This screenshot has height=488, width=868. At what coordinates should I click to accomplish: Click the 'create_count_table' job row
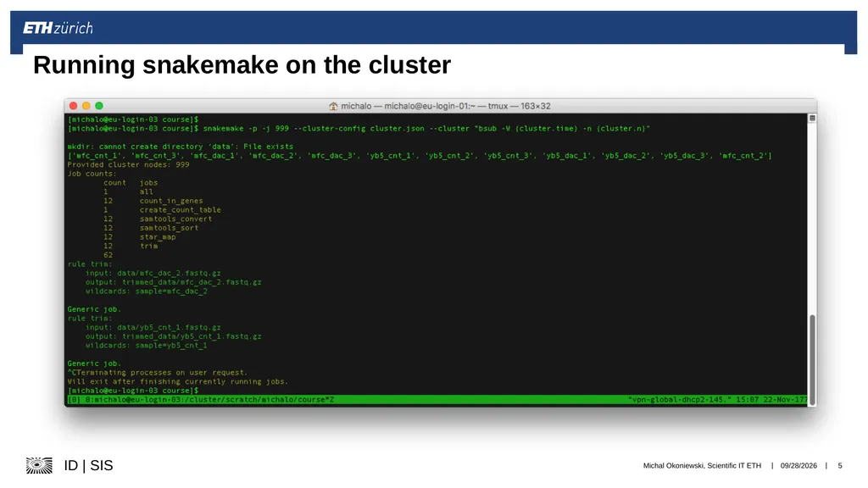click(x=162, y=210)
